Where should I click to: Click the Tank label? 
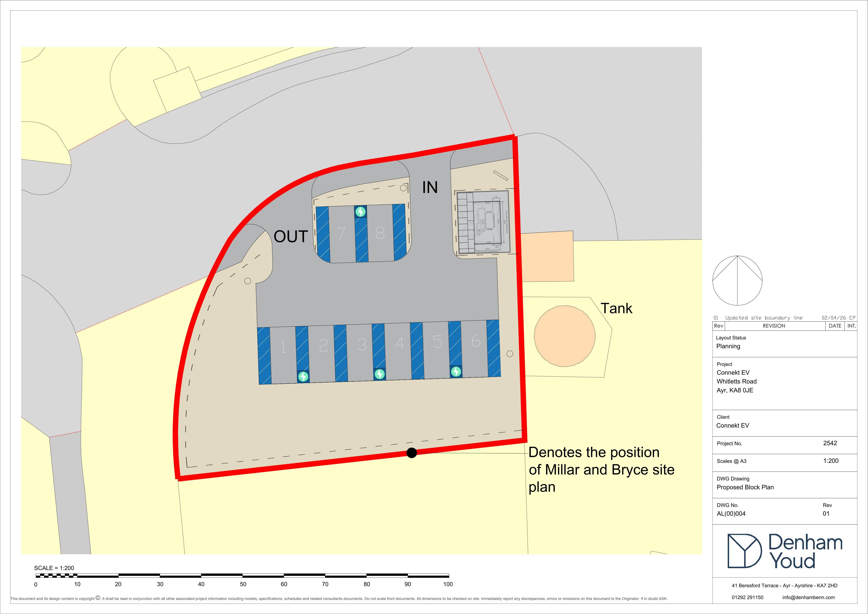616,308
